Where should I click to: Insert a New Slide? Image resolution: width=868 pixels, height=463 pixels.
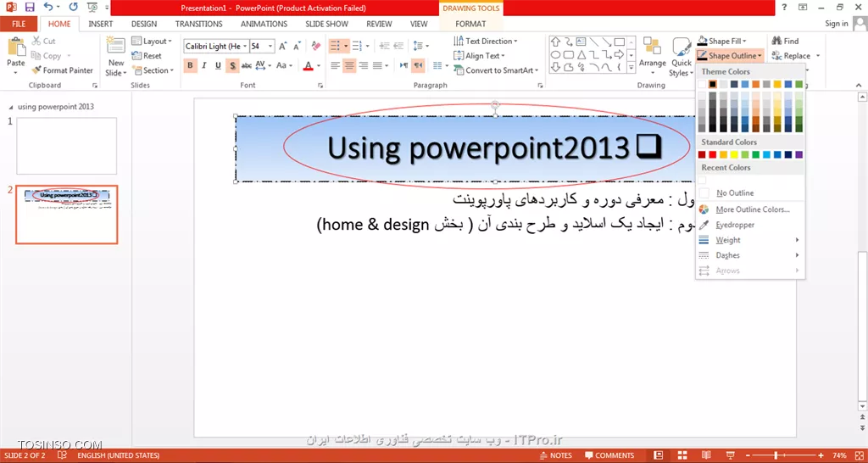coord(116,57)
